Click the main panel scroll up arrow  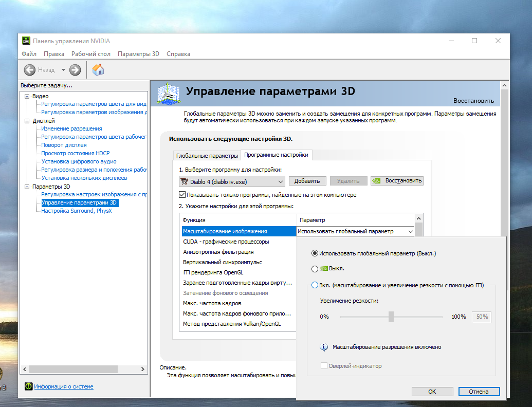(x=504, y=85)
